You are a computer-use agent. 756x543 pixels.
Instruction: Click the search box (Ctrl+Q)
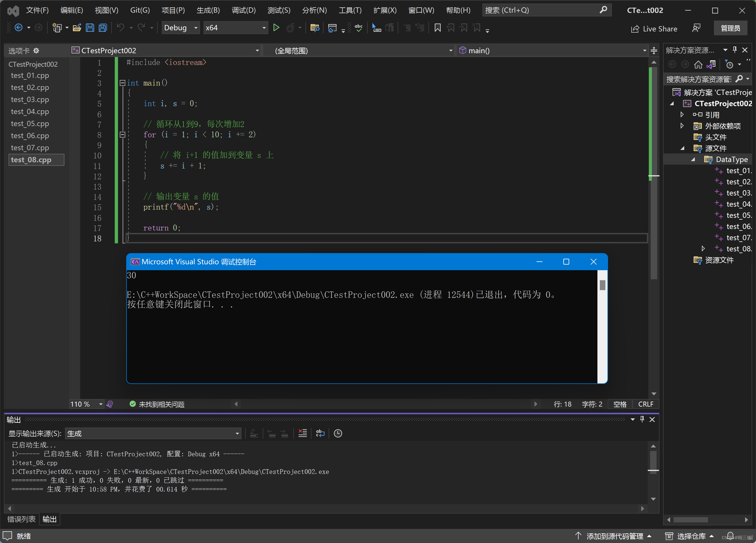(540, 10)
